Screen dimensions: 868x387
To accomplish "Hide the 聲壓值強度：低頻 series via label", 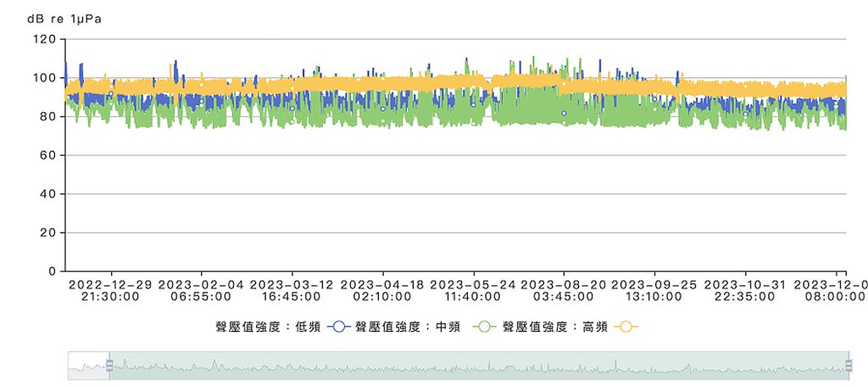I will (x=268, y=327).
